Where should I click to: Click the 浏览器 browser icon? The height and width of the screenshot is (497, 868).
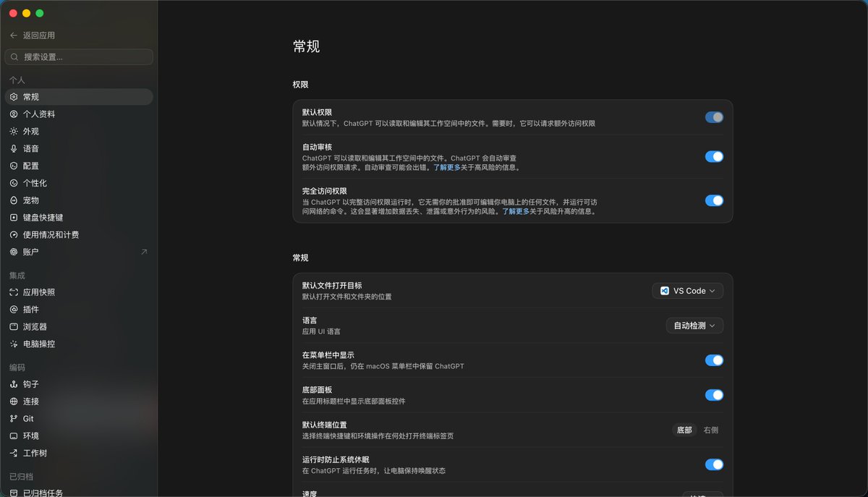coord(14,327)
